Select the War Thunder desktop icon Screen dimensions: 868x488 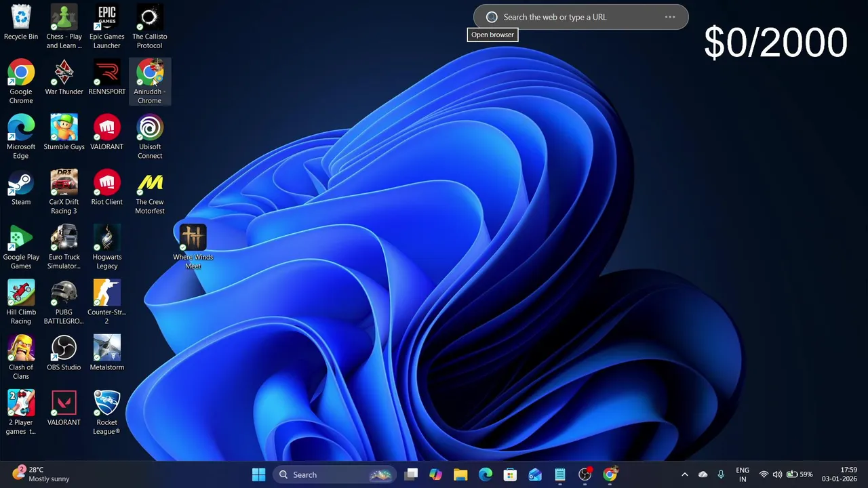(64, 77)
